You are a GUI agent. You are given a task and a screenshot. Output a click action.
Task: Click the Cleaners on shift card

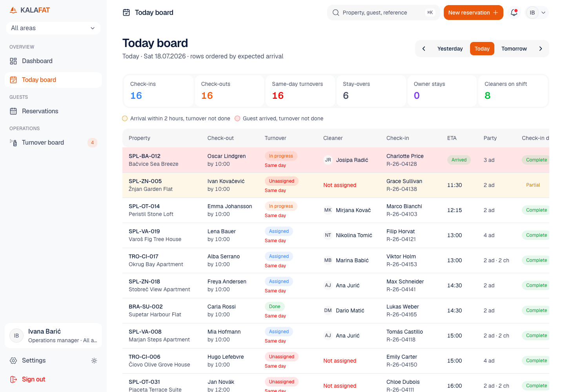(x=513, y=91)
